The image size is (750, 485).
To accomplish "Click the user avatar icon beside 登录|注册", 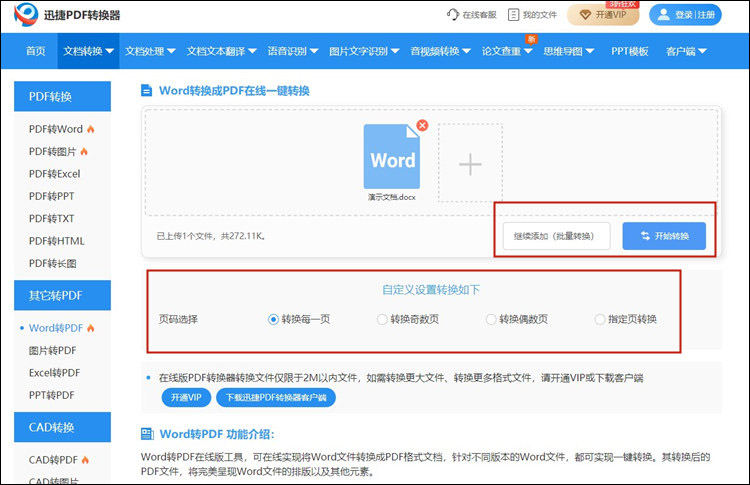I will [663, 15].
